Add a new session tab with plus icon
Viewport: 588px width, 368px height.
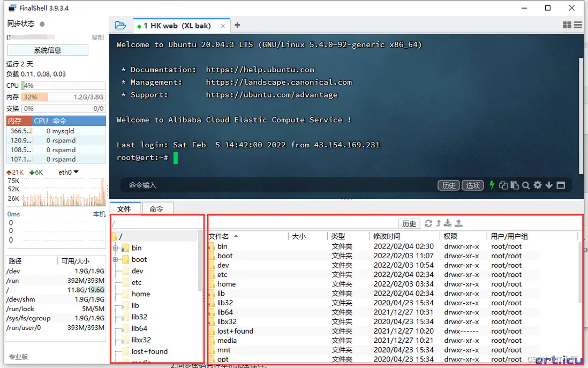[x=237, y=25]
